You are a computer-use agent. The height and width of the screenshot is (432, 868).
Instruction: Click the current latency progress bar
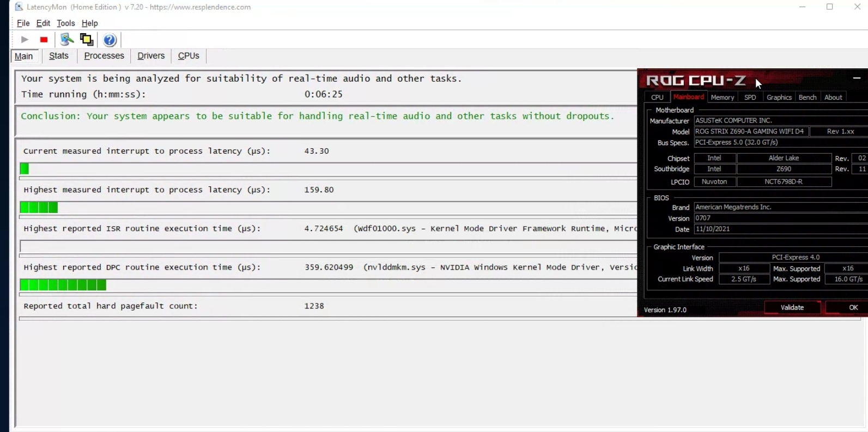click(329, 169)
